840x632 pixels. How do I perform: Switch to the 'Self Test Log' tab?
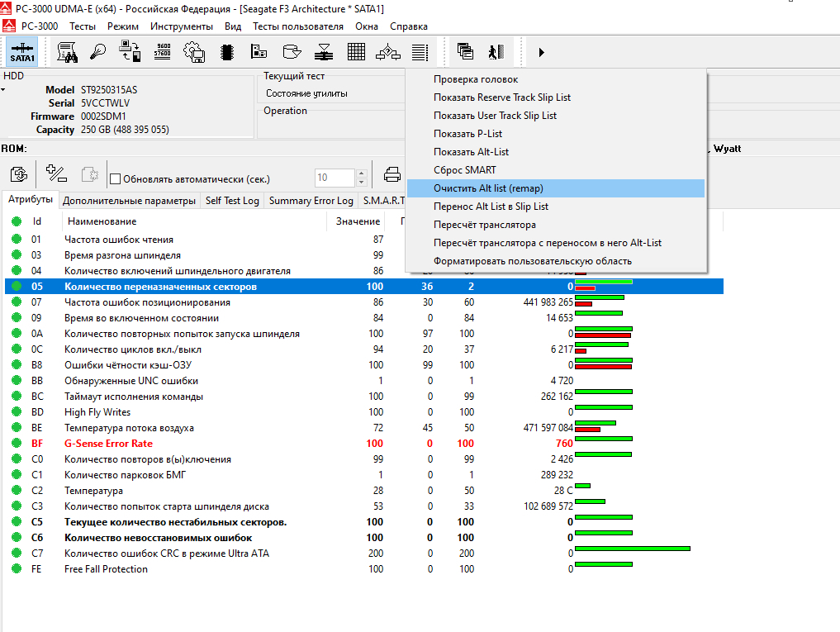tap(232, 201)
